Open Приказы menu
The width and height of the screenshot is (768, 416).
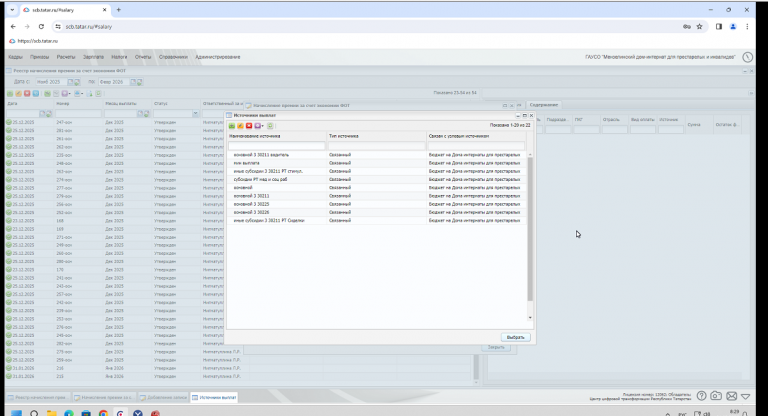tap(39, 57)
